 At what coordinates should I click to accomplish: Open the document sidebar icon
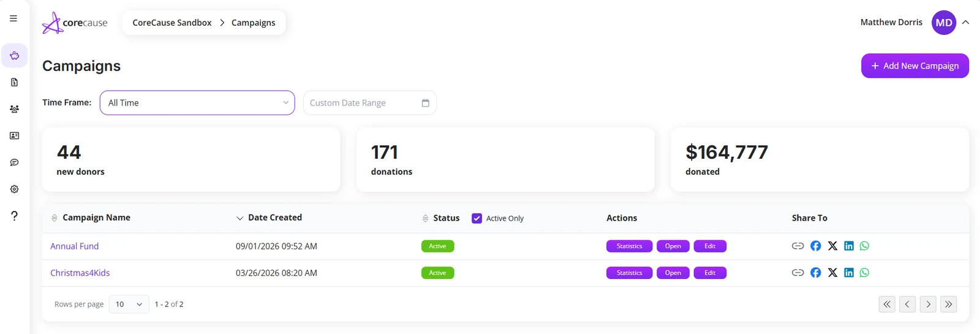coord(14,82)
